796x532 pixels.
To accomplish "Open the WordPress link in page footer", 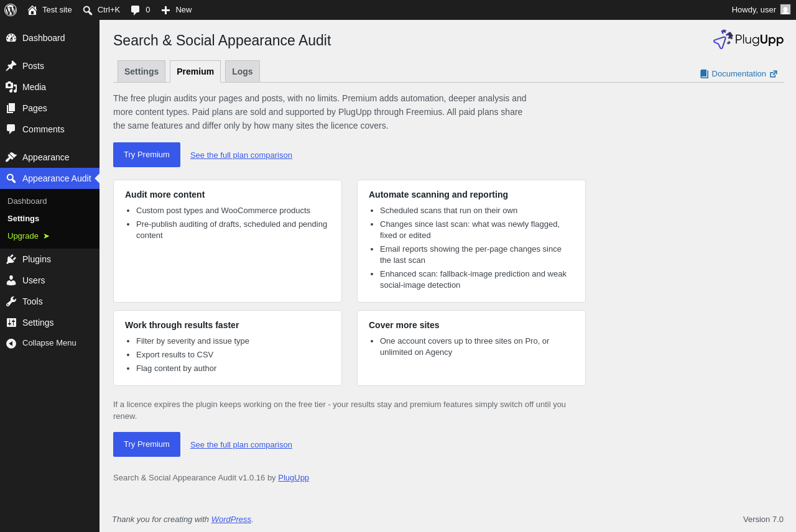I will (231, 520).
